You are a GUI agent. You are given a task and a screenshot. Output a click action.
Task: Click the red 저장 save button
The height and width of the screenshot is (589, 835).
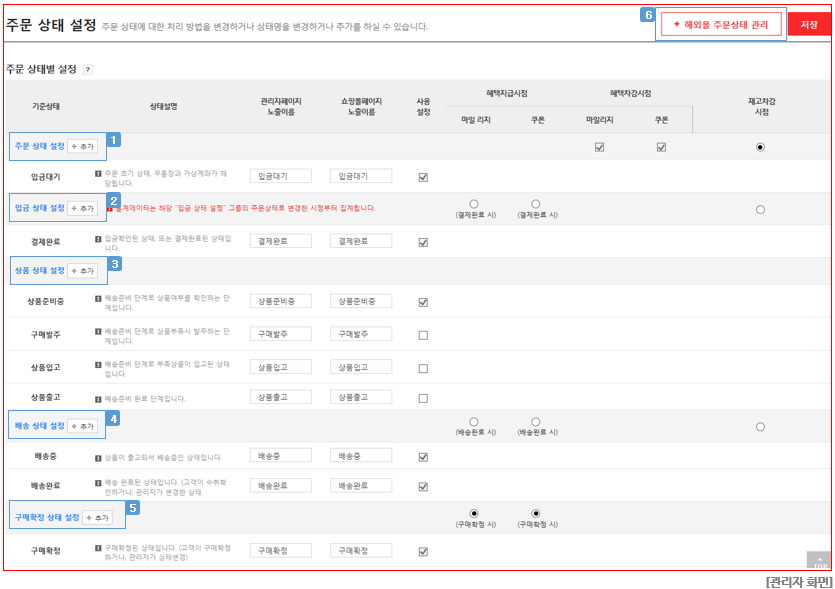[x=809, y=24]
